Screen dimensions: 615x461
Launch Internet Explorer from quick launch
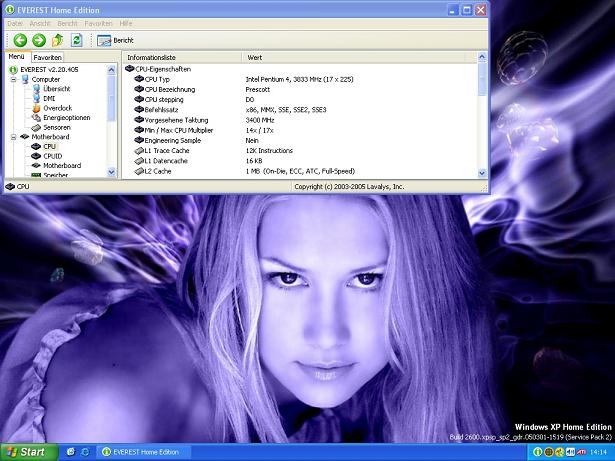(x=85, y=452)
